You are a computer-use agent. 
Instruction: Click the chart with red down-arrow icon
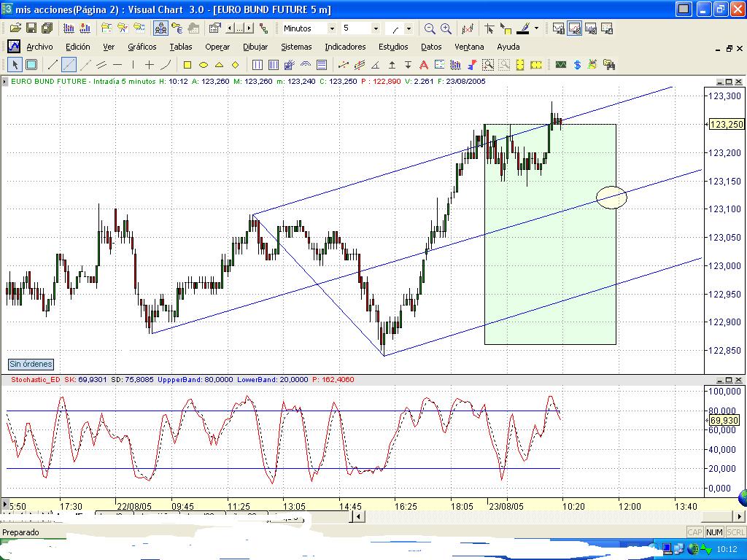[x=85, y=28]
